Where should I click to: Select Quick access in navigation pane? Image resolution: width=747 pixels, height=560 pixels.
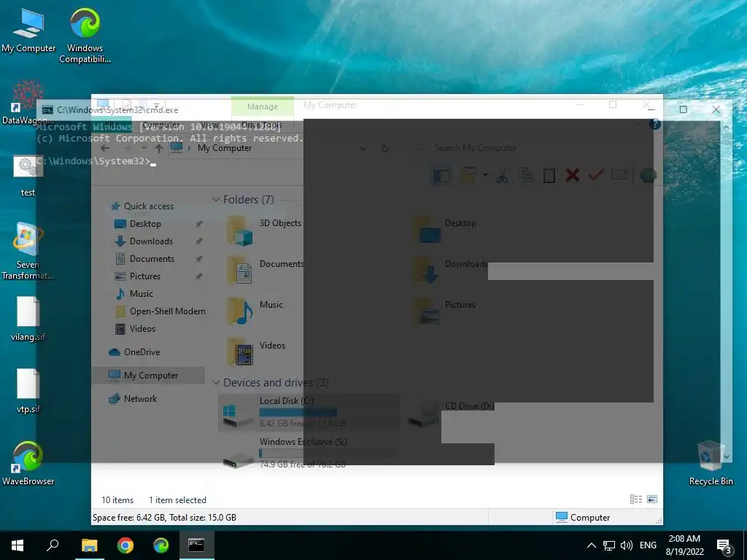pyautogui.click(x=148, y=206)
